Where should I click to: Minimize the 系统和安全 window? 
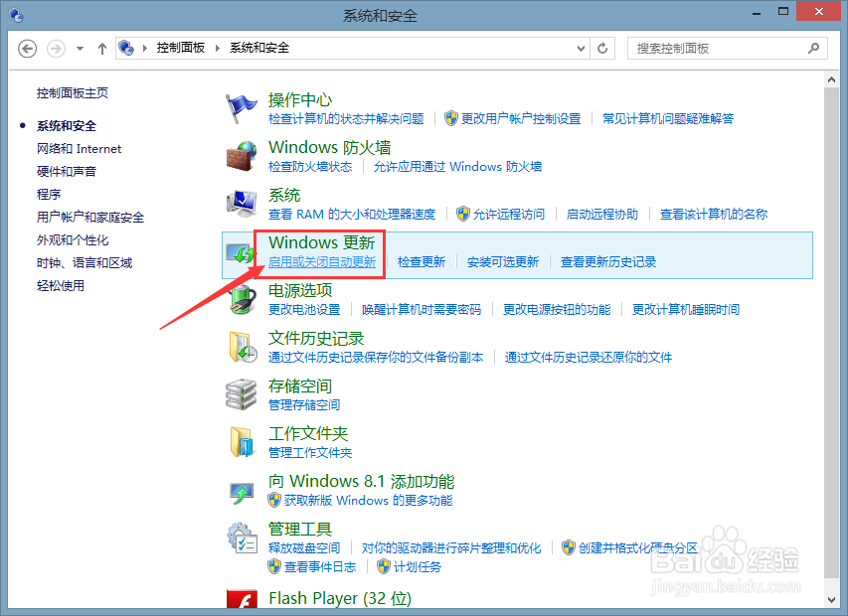[x=757, y=12]
